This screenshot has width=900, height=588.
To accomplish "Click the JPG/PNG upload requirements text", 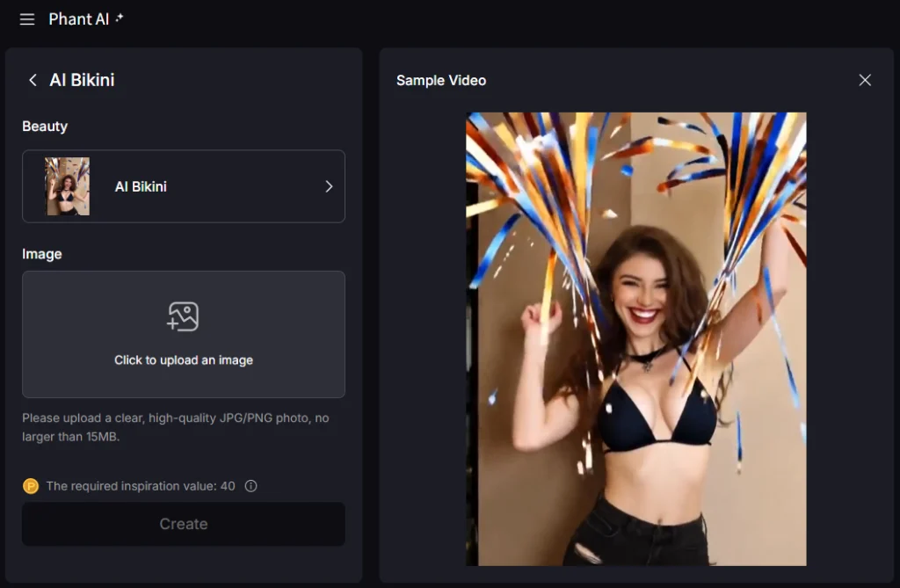I will [x=176, y=427].
